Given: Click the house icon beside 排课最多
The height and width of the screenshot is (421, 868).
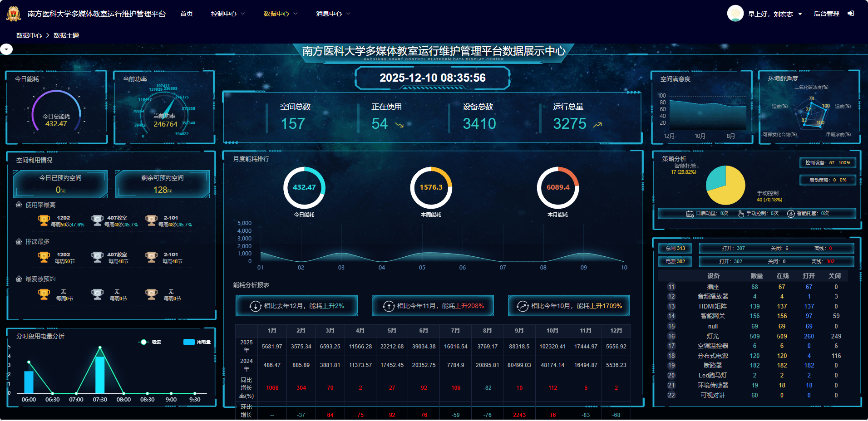Looking at the screenshot, I should point(19,242).
